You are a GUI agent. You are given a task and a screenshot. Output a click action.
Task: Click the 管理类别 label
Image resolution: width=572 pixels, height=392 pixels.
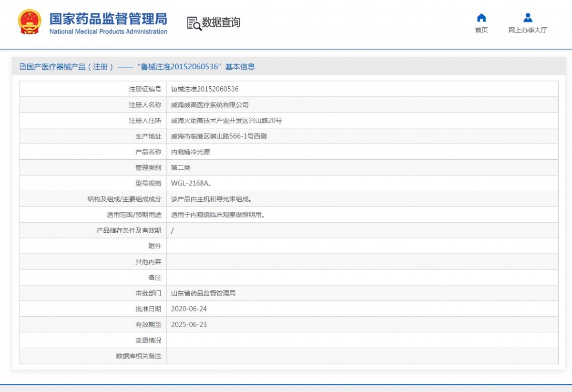pyautogui.click(x=148, y=168)
